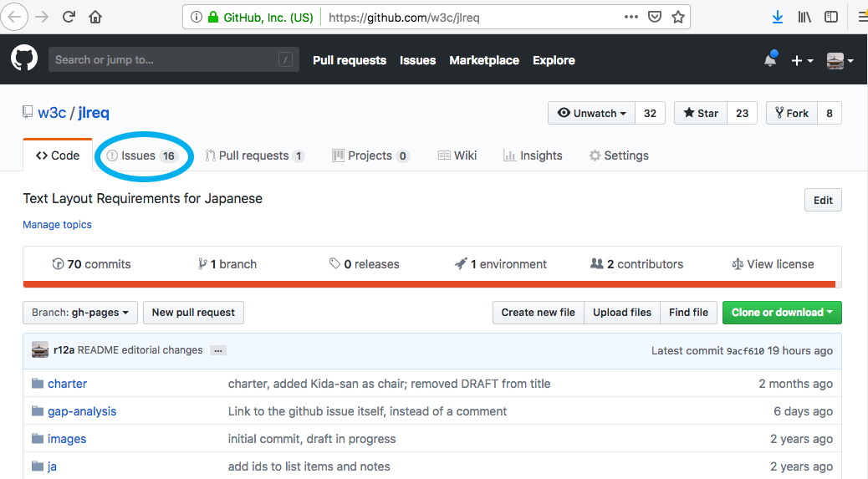868x479 pixels.
Task: Open the gap-analysis folder
Action: coord(81,411)
